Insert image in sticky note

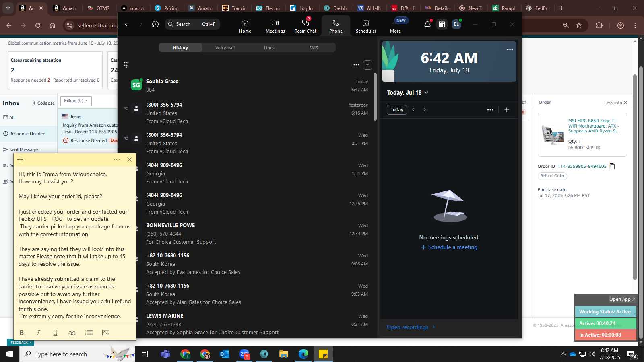click(x=106, y=333)
